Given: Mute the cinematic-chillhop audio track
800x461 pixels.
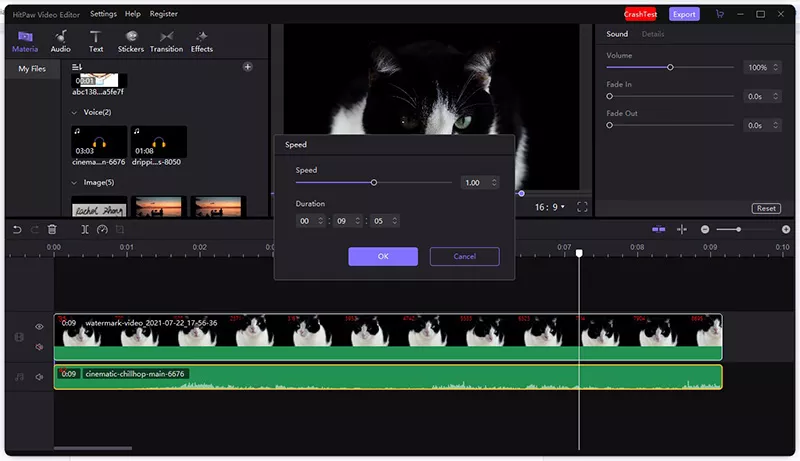Looking at the screenshot, I should (x=40, y=377).
